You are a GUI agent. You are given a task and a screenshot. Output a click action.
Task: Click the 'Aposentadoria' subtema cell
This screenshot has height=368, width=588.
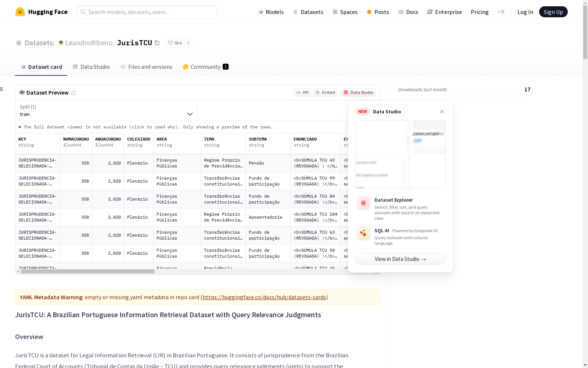[x=268, y=217]
